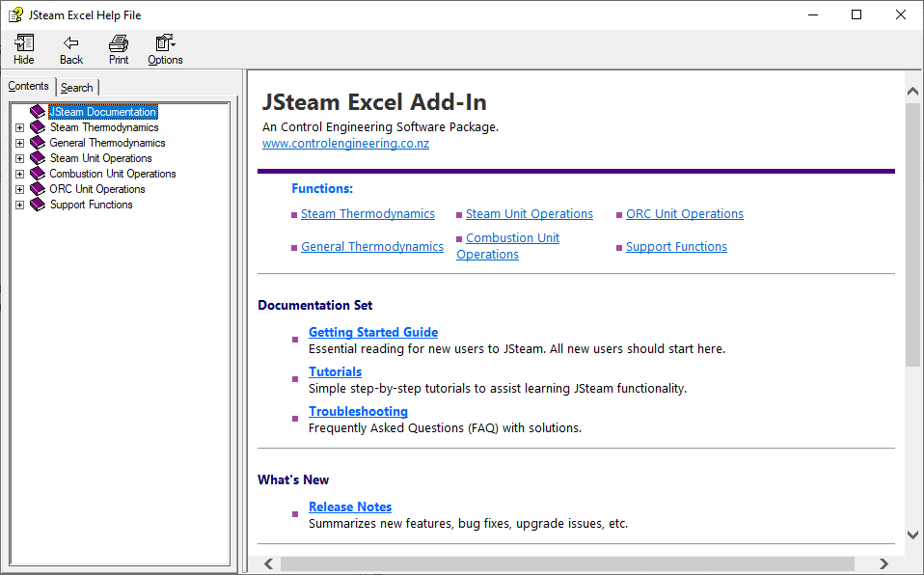Open the Release Notes link

(x=350, y=507)
